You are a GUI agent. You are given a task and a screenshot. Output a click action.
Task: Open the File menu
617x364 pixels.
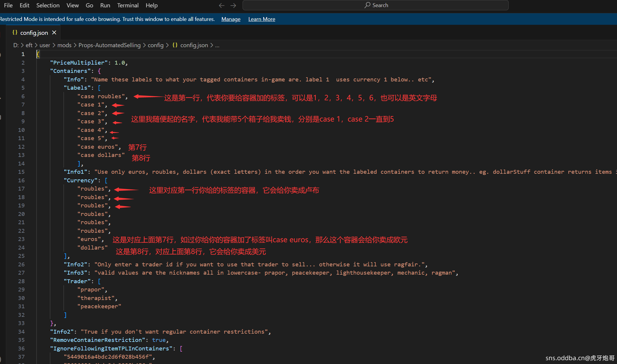8,5
